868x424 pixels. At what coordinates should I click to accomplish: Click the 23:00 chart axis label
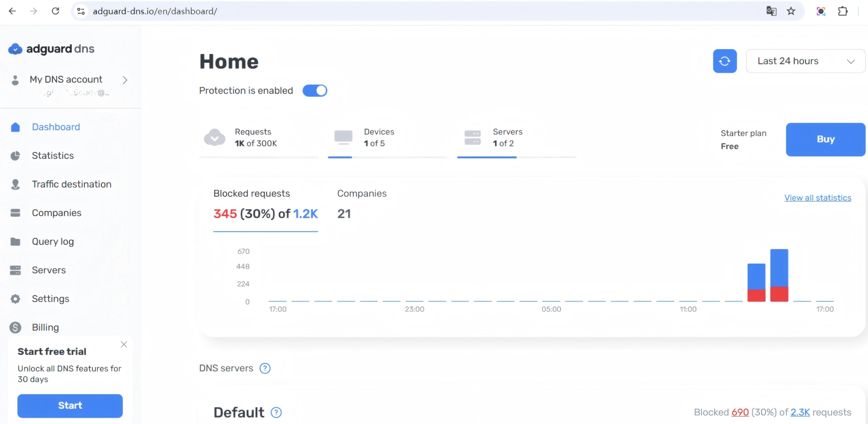pyautogui.click(x=414, y=309)
